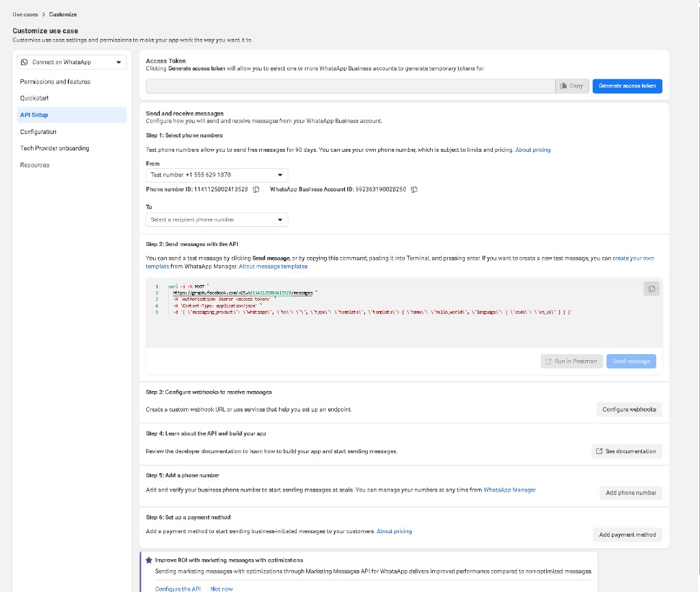
Task: Open About pricing link in Step 1
Action: click(x=533, y=150)
